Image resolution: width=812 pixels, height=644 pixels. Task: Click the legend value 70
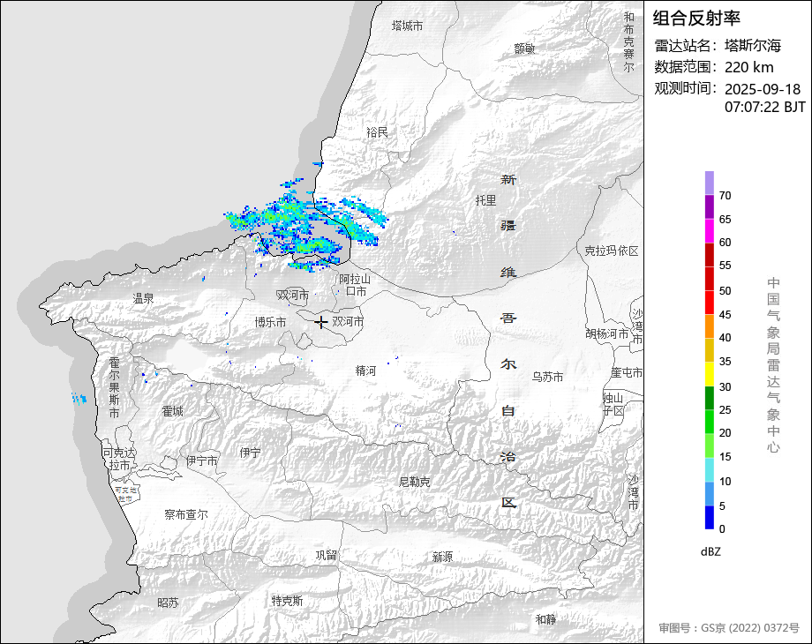[725, 196]
